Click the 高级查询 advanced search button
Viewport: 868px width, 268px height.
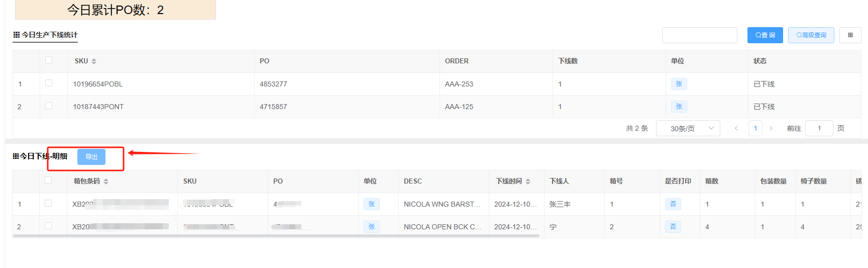811,35
